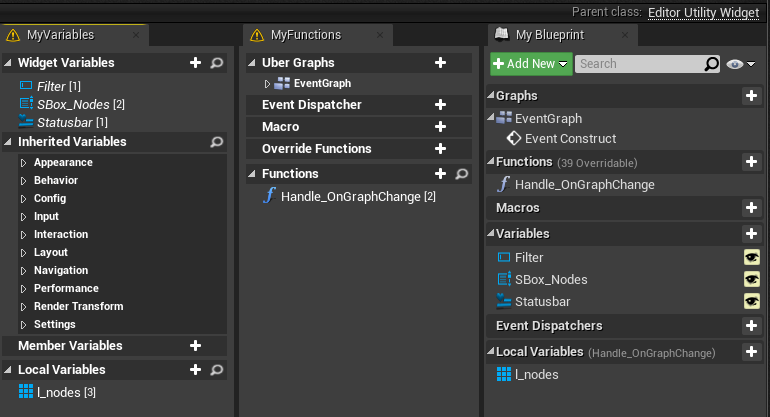Add a new Macro in My Blueprint

point(751,208)
